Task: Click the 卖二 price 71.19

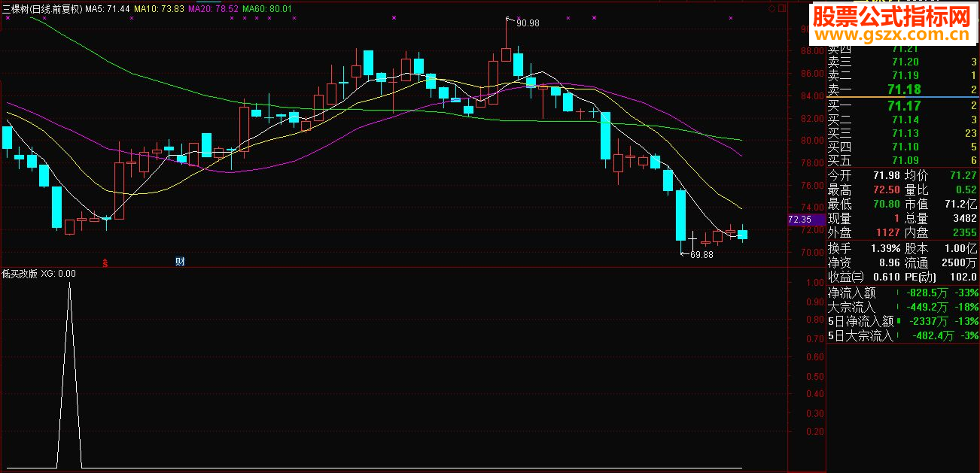Action: point(905,75)
